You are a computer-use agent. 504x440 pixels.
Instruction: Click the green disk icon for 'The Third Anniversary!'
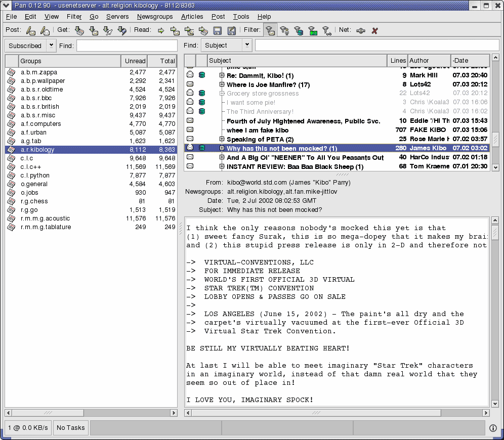[202, 111]
